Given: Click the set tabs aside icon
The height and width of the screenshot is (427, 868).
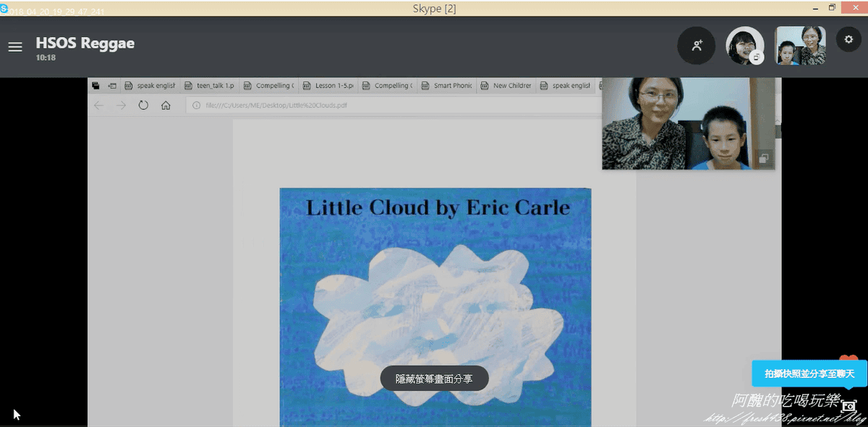Looking at the screenshot, I should tap(112, 85).
